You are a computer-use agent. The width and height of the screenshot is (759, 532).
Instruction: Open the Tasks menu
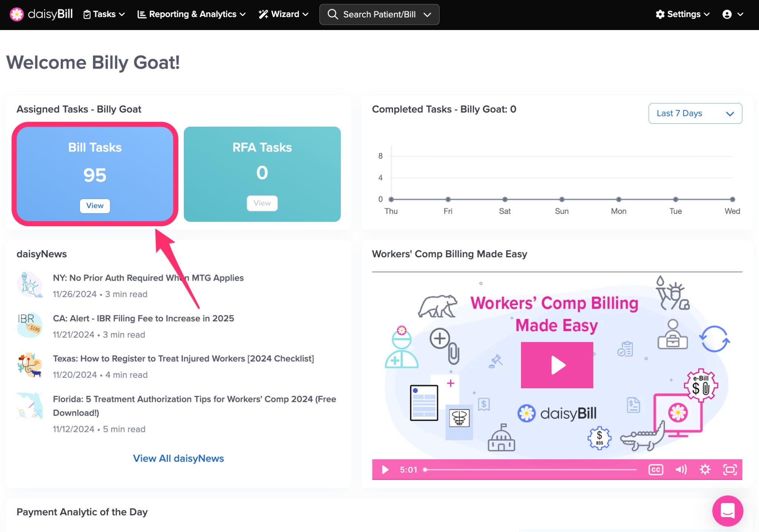coord(104,14)
